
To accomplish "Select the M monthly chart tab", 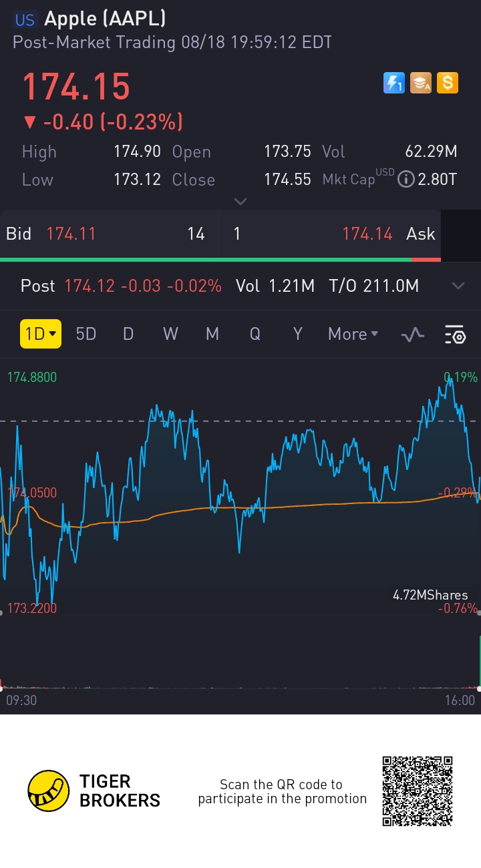I will pyautogui.click(x=212, y=334).
